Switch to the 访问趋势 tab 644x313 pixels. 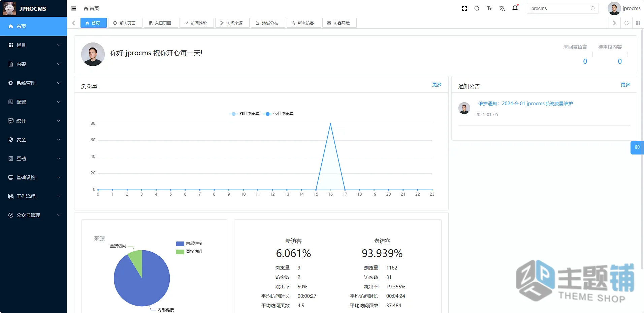tap(196, 23)
